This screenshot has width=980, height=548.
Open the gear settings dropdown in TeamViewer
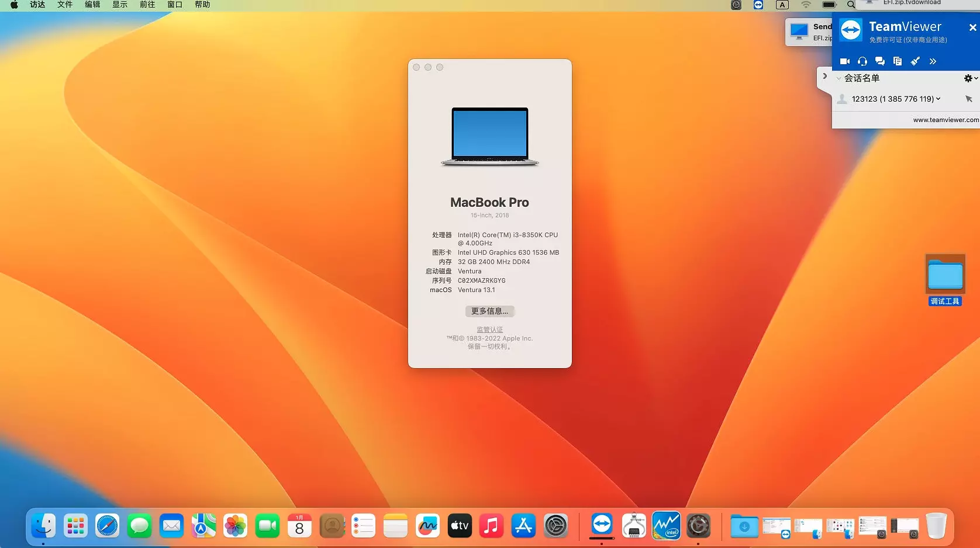pyautogui.click(x=970, y=78)
